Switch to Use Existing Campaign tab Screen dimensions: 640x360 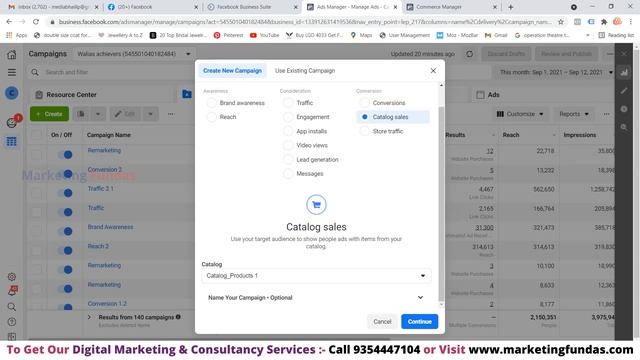click(305, 71)
